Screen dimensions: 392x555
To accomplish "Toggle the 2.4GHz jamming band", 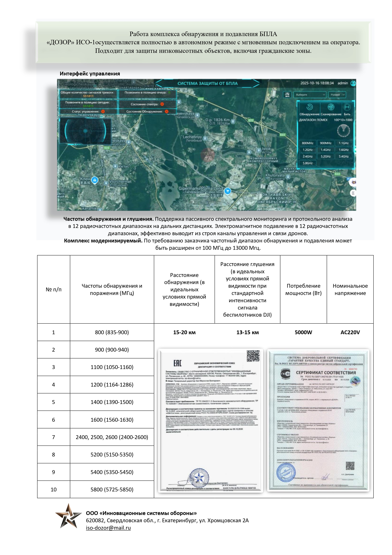I will tap(307, 156).
